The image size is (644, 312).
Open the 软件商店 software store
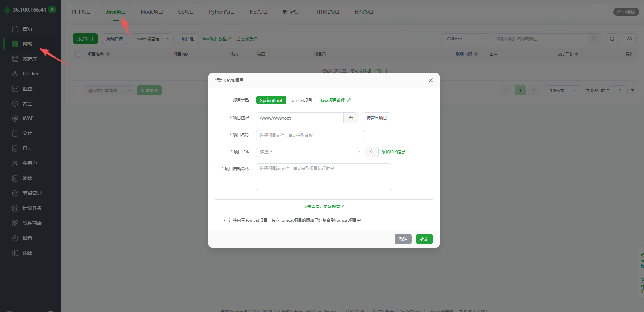32,223
